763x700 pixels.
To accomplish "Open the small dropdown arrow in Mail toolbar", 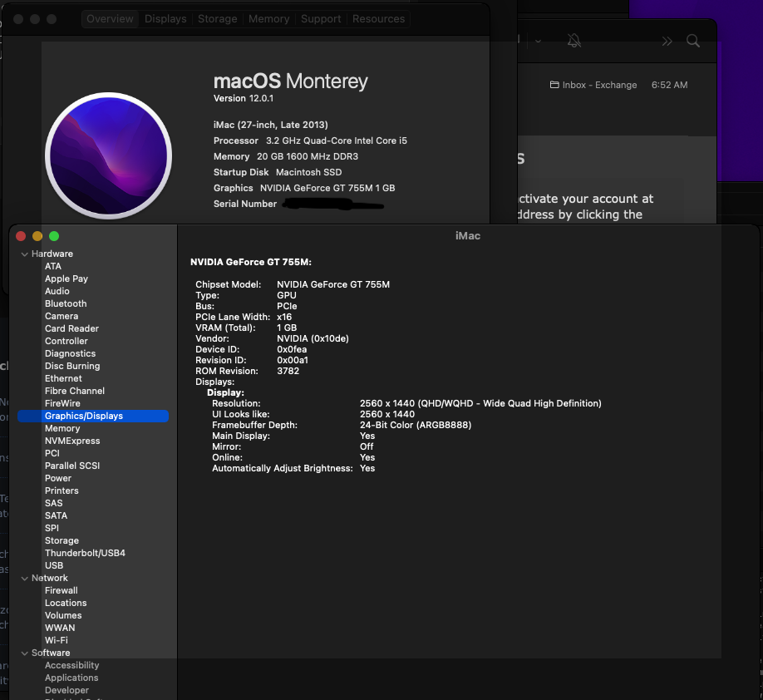I will [x=539, y=41].
